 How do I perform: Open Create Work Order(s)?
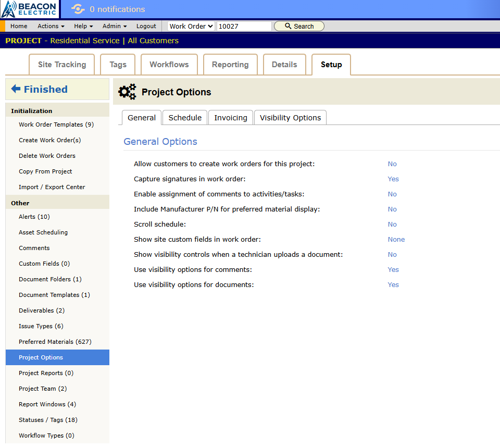pos(50,140)
